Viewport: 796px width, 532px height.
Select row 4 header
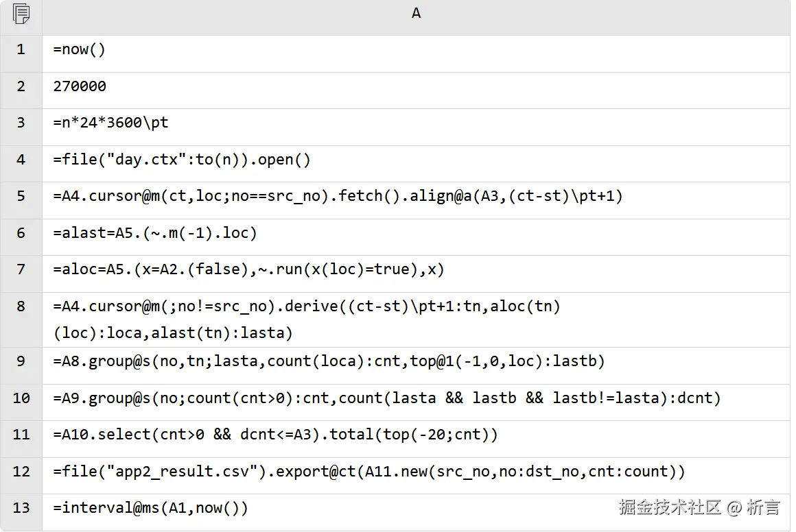[21, 160]
